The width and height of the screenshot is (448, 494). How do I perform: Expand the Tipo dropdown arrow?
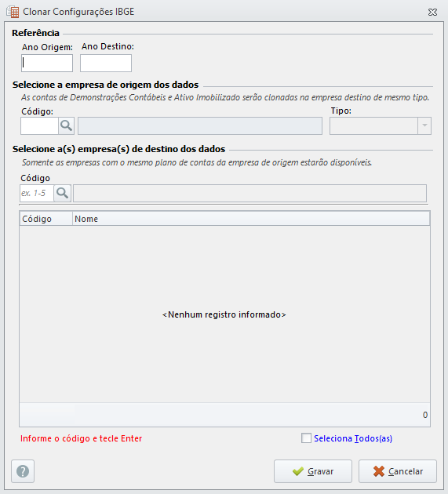point(424,125)
